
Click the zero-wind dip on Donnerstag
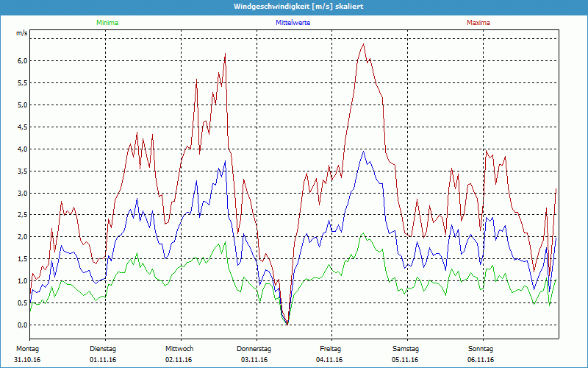click(287, 323)
